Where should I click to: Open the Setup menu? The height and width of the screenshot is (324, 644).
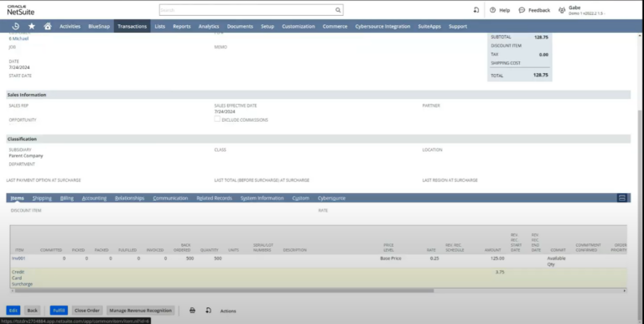point(267,26)
